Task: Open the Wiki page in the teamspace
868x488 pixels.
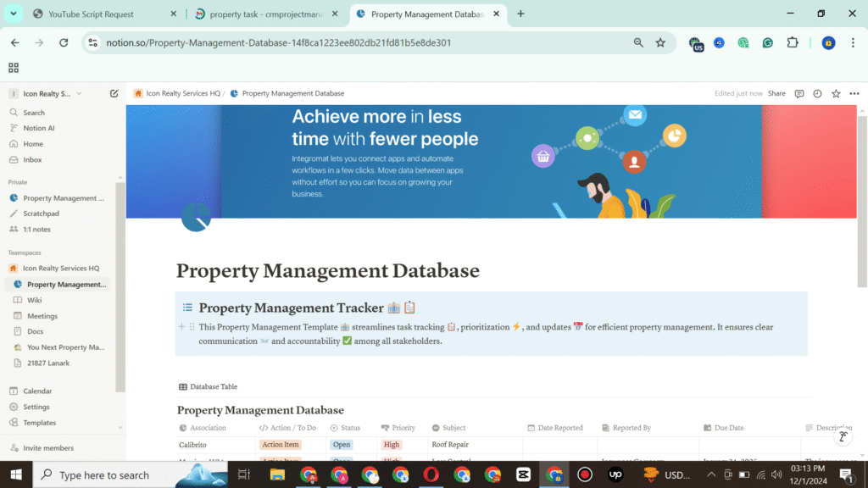Action: click(x=34, y=300)
